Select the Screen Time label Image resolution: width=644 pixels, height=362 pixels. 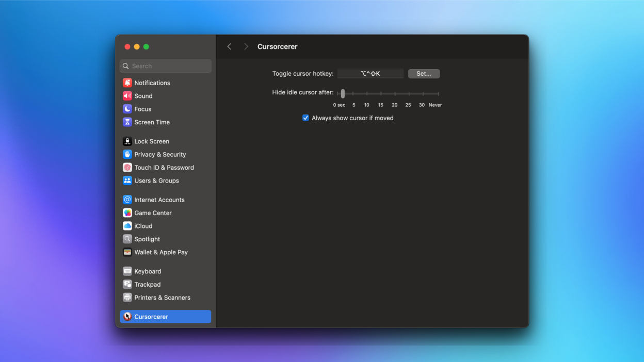pyautogui.click(x=152, y=122)
